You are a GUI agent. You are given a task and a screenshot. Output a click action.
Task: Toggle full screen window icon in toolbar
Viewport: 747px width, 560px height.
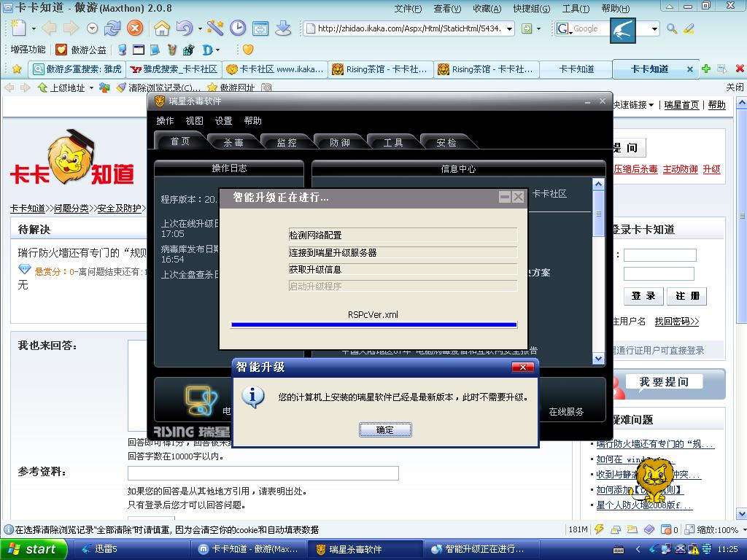(x=260, y=28)
